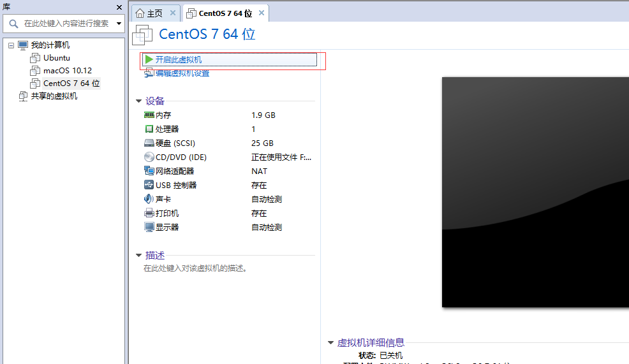This screenshot has height=364, width=629.
Task: Click the black VM screen preview
Action: tap(535, 193)
